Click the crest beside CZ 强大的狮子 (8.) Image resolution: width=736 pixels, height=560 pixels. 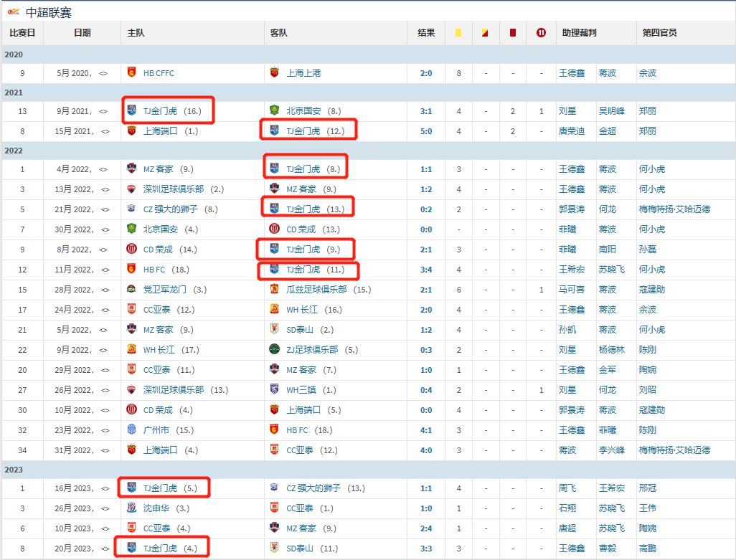click(x=132, y=209)
